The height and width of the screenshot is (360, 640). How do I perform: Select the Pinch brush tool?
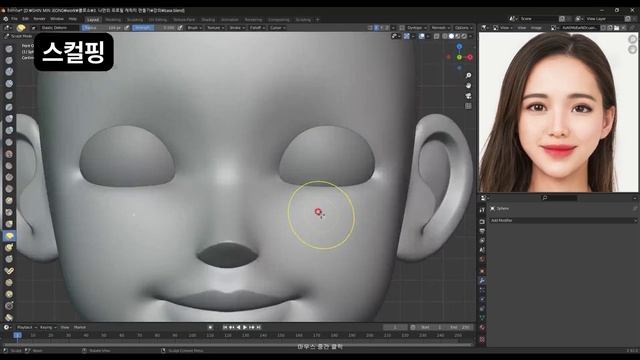point(9,212)
